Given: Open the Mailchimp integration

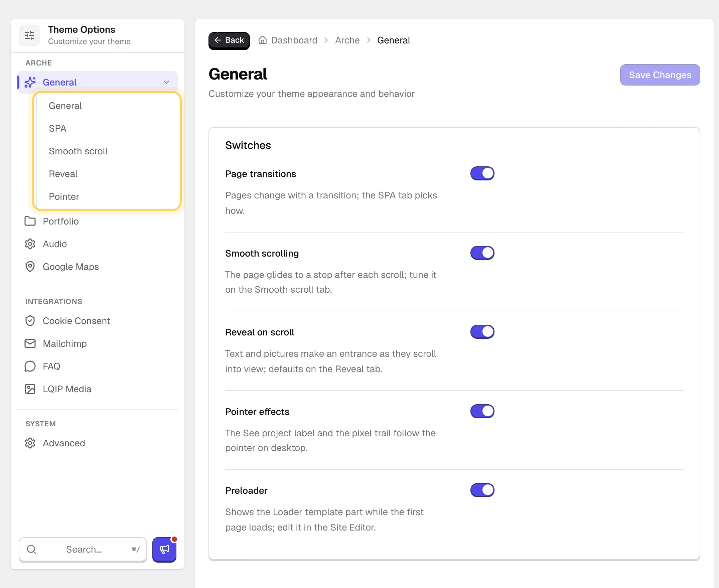Looking at the screenshot, I should point(98,343).
